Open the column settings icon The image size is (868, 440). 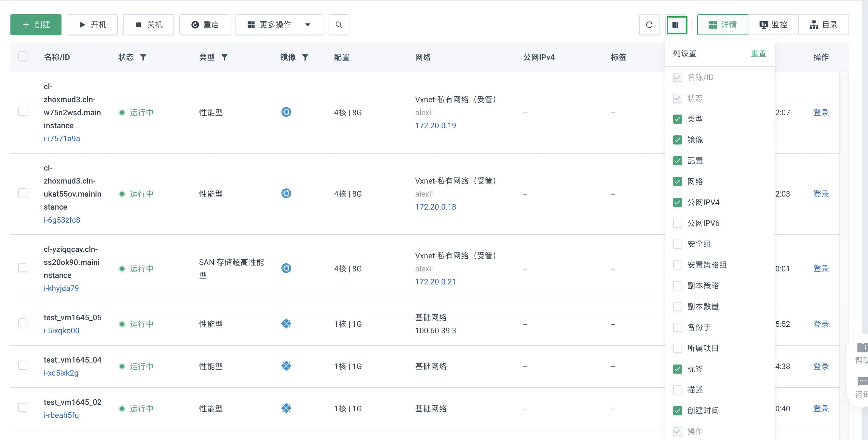[x=677, y=25]
